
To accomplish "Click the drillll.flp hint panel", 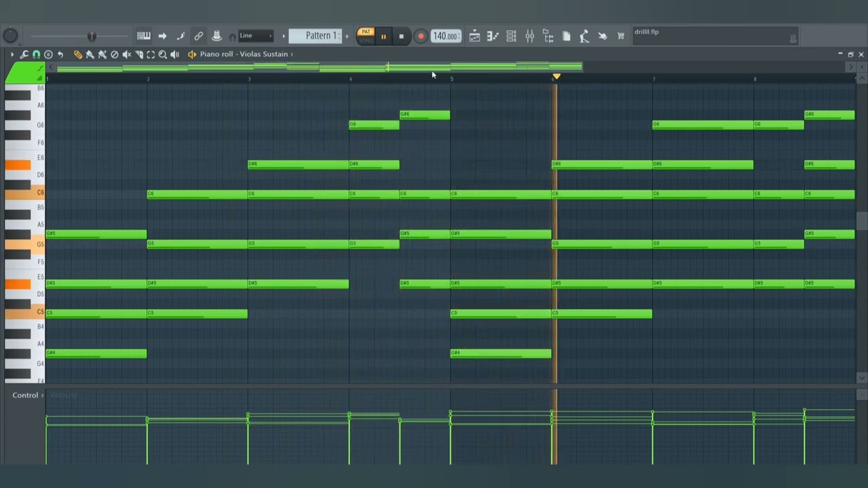I will [715, 36].
